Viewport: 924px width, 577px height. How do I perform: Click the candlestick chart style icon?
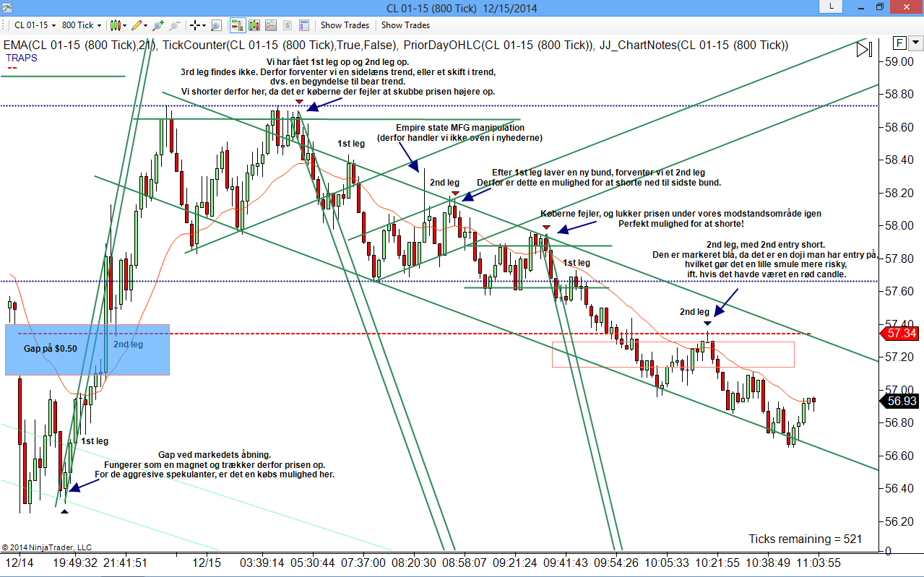(115, 25)
